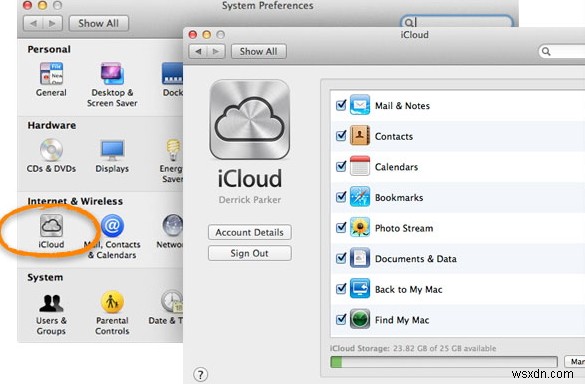
Task: Click the Manage storage button
Action: [x=575, y=361]
